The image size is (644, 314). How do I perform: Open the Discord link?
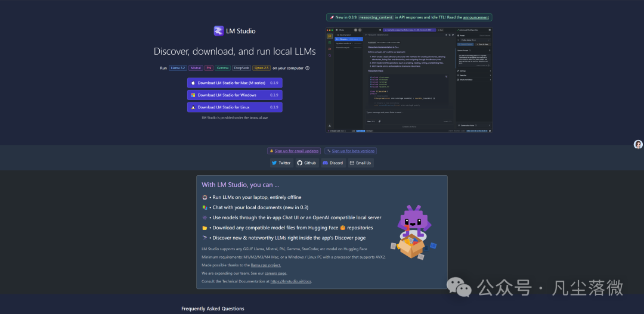pyautogui.click(x=333, y=163)
